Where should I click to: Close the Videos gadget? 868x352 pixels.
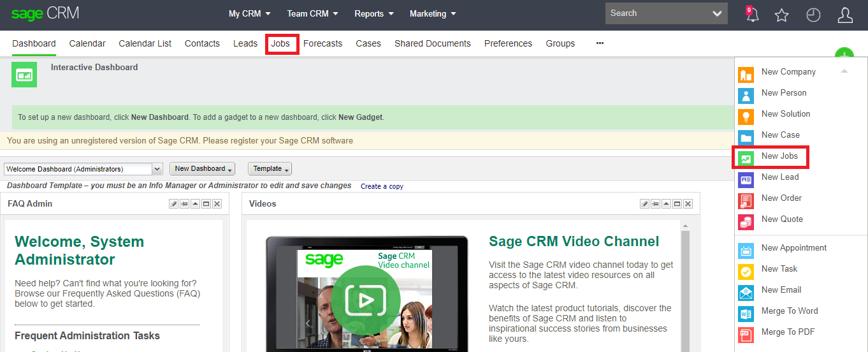tap(688, 203)
